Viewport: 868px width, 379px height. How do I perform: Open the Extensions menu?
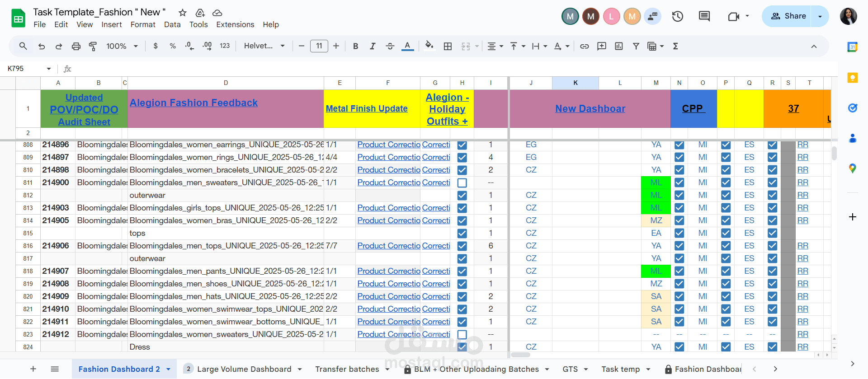[x=235, y=24]
